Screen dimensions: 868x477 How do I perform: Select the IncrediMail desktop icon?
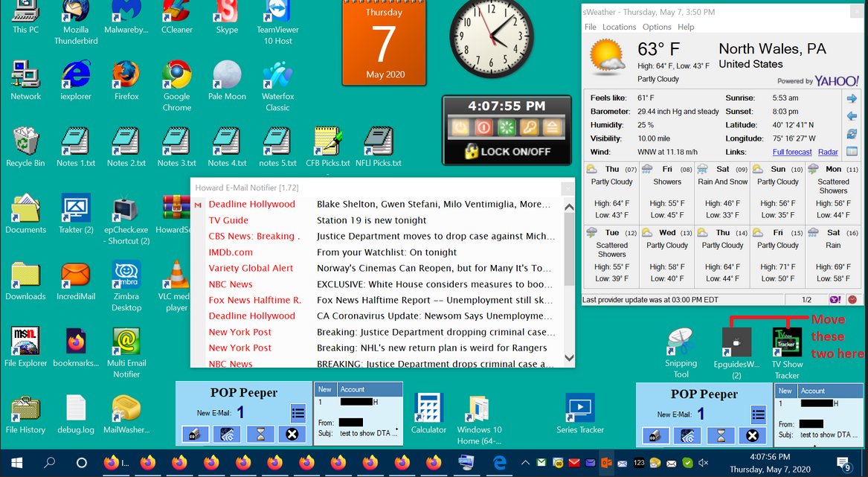[x=76, y=275]
